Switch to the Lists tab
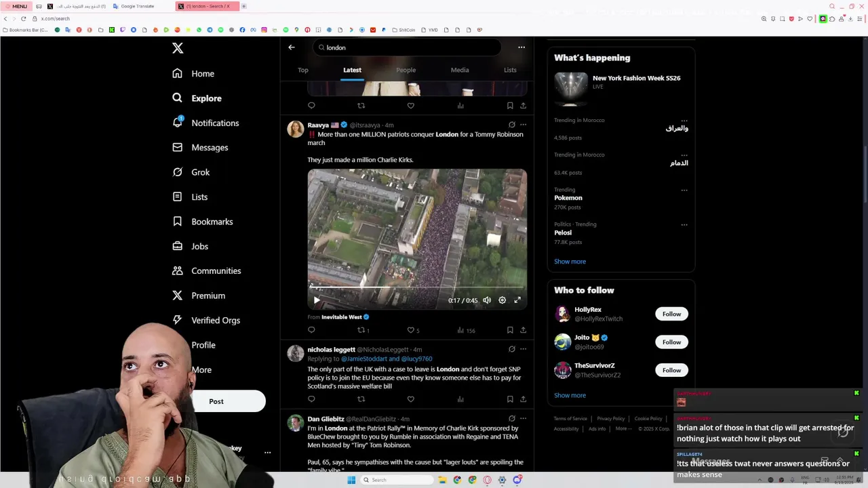Viewport: 868px width, 488px height. click(510, 70)
